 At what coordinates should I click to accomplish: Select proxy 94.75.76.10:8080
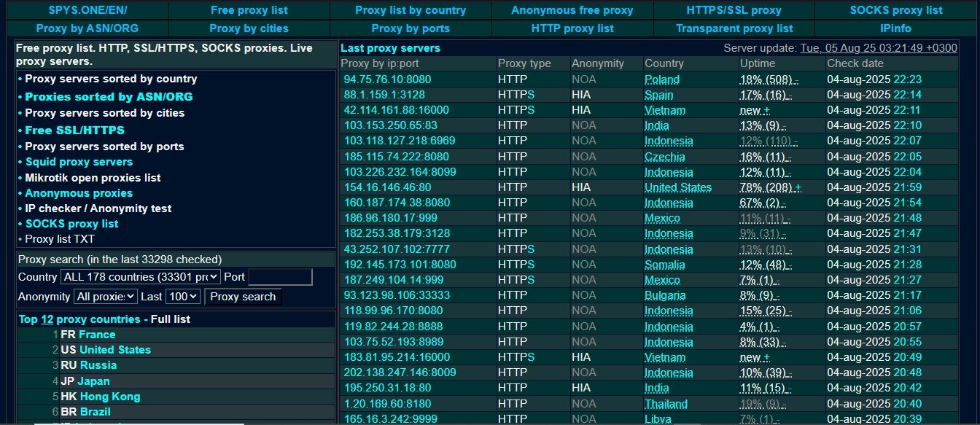click(388, 79)
